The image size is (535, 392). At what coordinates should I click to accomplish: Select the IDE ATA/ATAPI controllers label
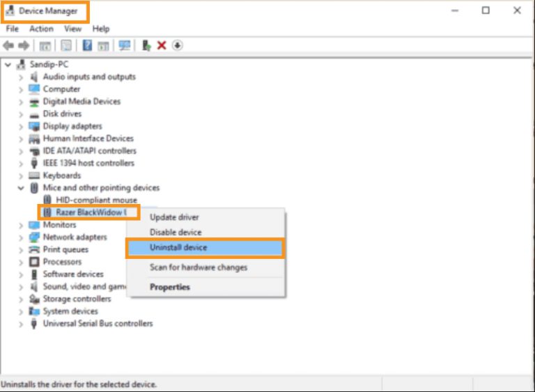point(89,151)
